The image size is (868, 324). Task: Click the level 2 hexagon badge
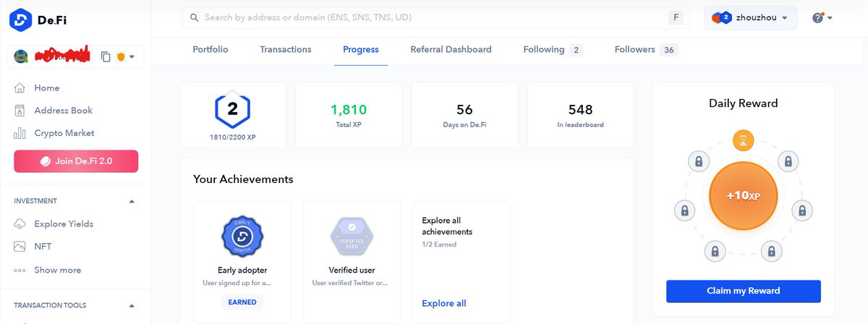[x=233, y=110]
